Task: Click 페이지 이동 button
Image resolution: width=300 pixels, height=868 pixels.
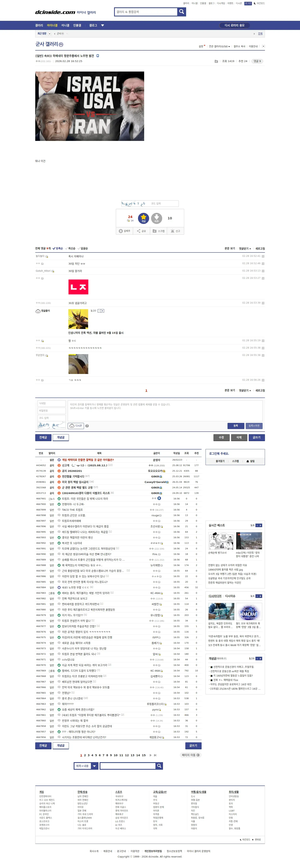Action: (x=190, y=755)
